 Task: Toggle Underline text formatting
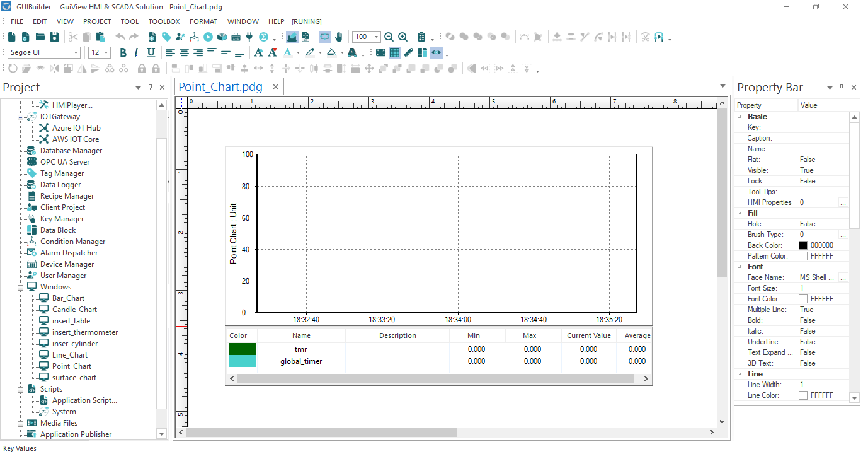[151, 52]
